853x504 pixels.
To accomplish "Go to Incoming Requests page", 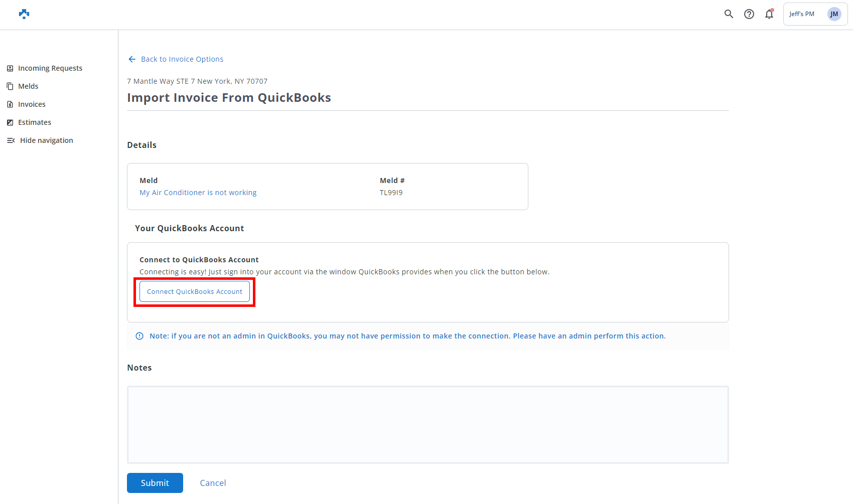I will point(50,68).
